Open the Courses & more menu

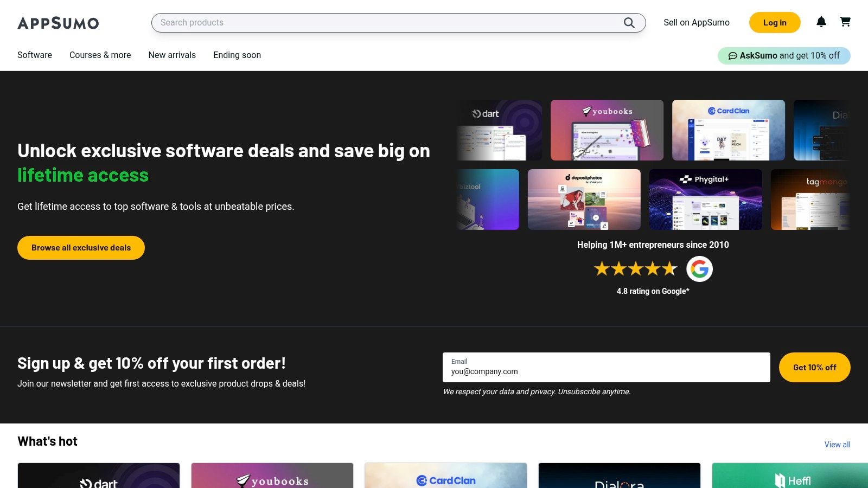coord(100,55)
